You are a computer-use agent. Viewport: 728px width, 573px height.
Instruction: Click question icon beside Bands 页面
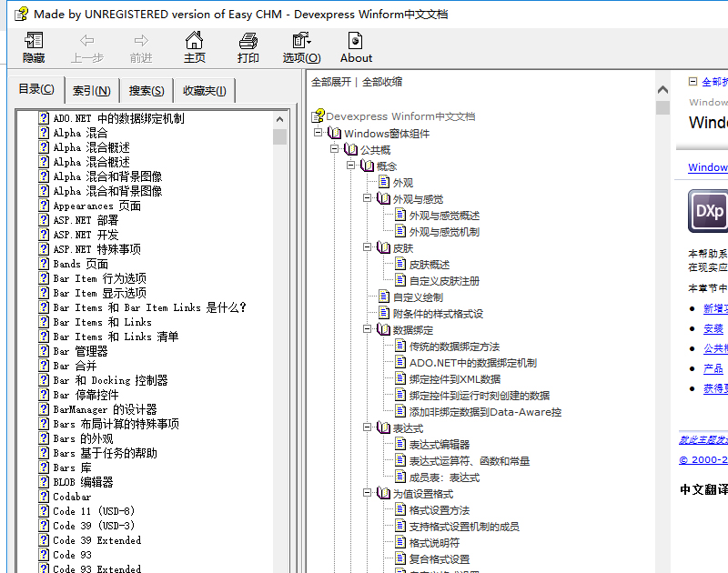[44, 264]
